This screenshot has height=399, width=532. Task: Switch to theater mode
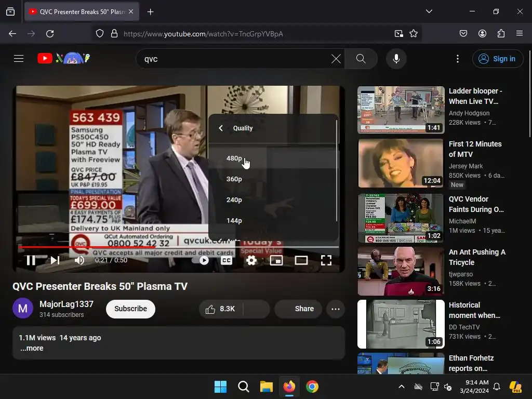301,260
